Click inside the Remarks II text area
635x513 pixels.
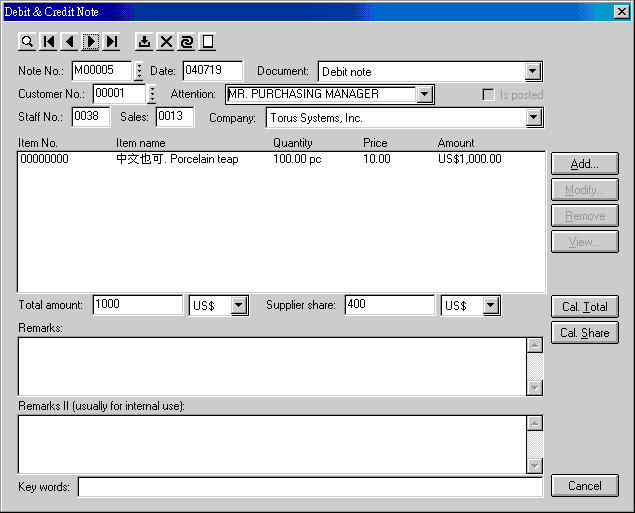272,444
